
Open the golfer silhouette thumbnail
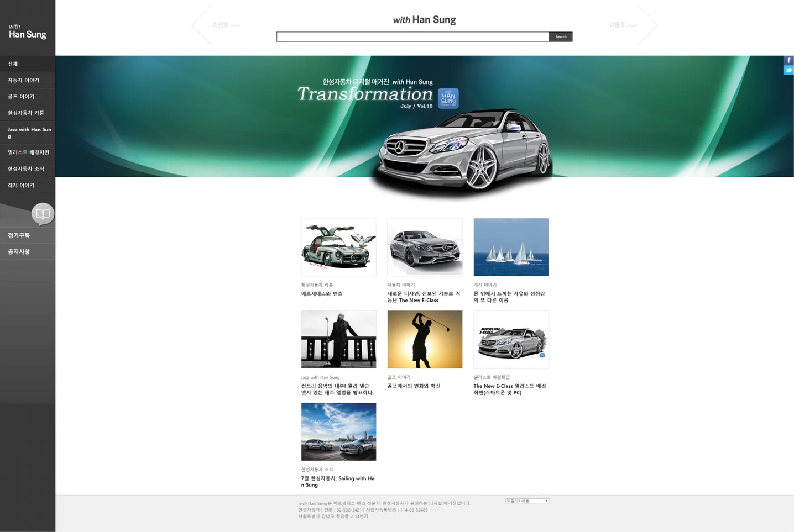[x=425, y=339]
